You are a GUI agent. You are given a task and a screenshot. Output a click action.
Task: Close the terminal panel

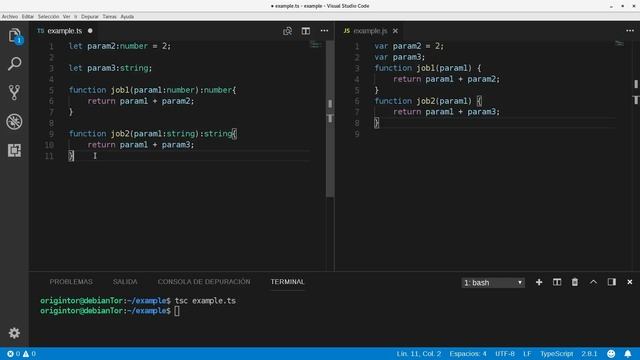[630, 282]
